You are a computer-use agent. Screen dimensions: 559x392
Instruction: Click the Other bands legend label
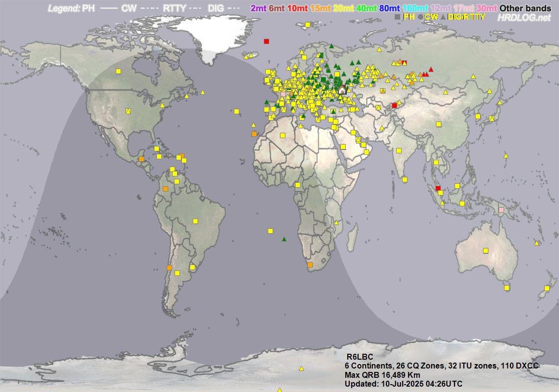click(x=525, y=8)
